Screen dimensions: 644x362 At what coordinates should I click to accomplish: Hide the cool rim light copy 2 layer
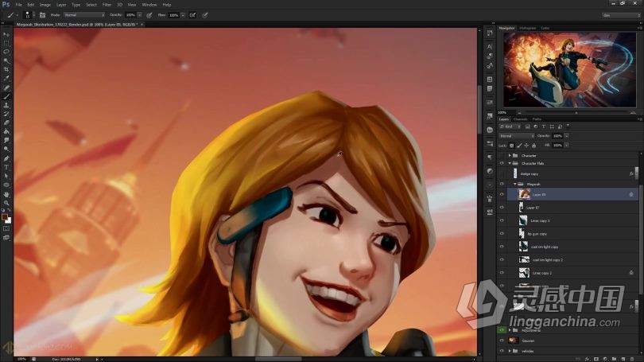(x=502, y=259)
